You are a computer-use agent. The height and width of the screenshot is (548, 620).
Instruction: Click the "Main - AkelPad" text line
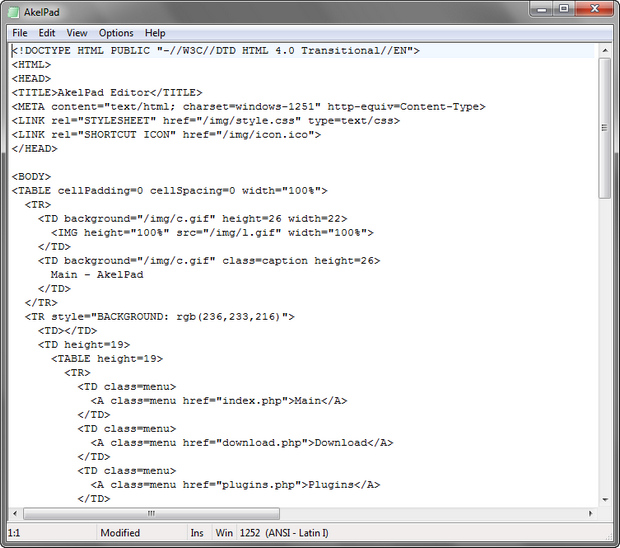click(x=97, y=275)
